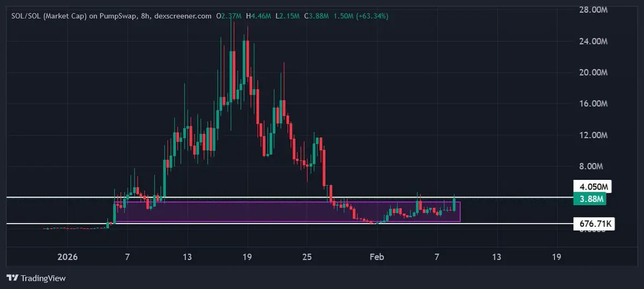The image size is (644, 289).
Task: Click the open value O2.37M
Action: [229, 16]
